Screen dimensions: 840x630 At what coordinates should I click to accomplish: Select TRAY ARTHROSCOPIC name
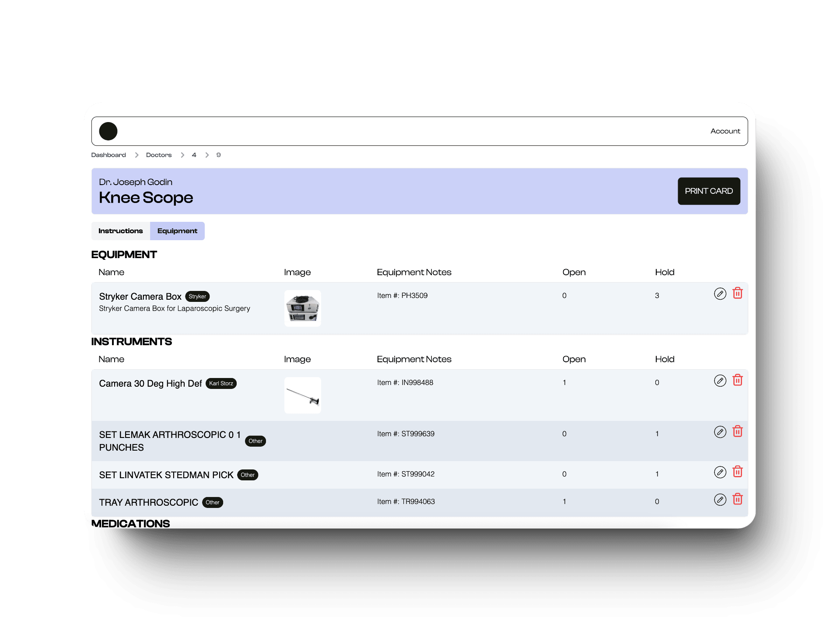149,503
